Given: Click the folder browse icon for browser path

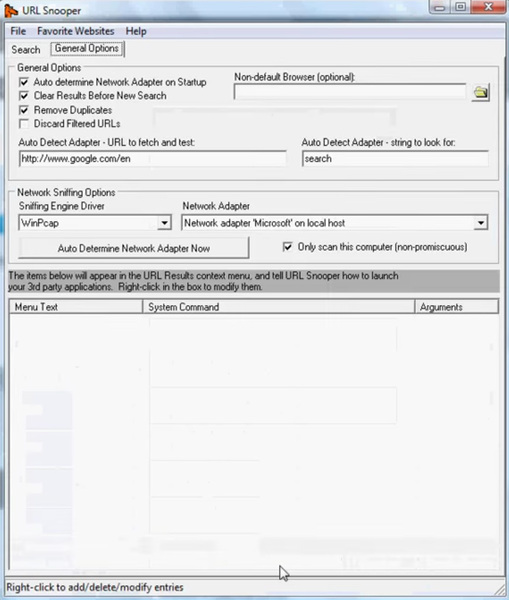Looking at the screenshot, I should [480, 92].
